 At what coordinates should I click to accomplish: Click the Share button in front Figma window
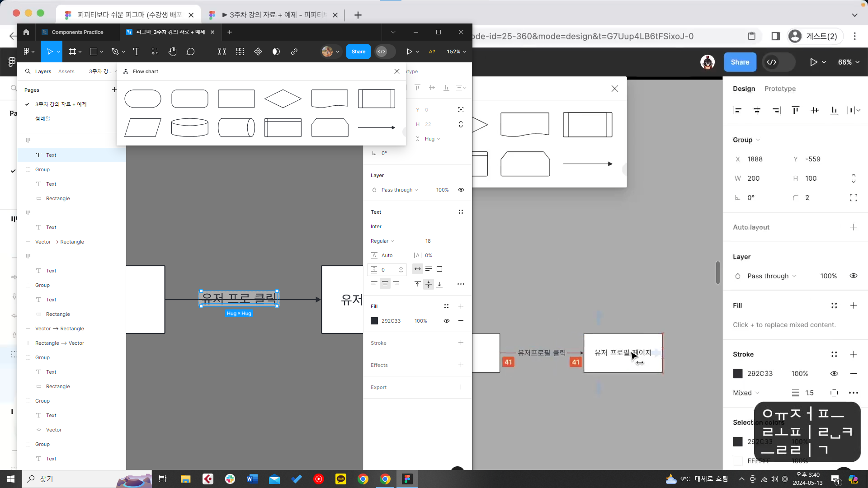pyautogui.click(x=358, y=52)
